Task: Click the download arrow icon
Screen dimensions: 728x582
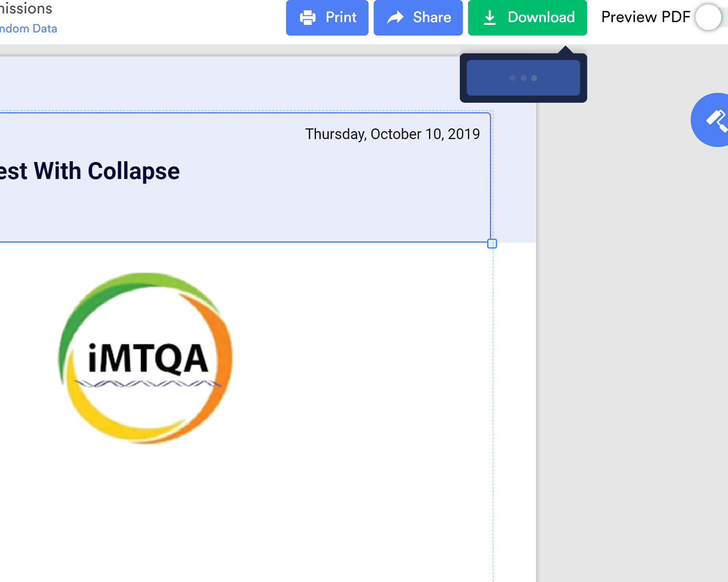Action: [x=490, y=17]
